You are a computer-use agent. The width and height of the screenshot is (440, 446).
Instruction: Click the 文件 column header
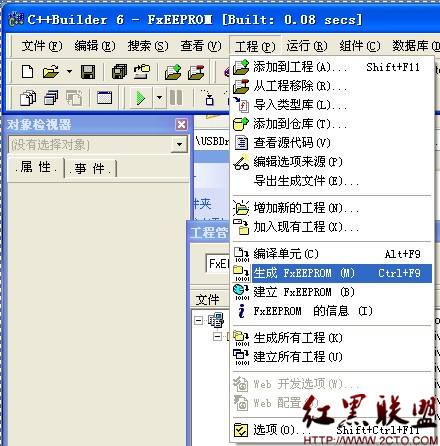209,300
